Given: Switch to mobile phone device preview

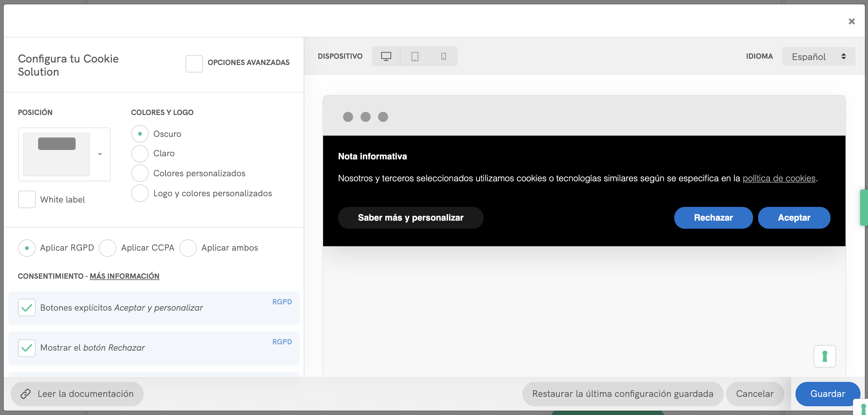Looking at the screenshot, I should (x=443, y=56).
